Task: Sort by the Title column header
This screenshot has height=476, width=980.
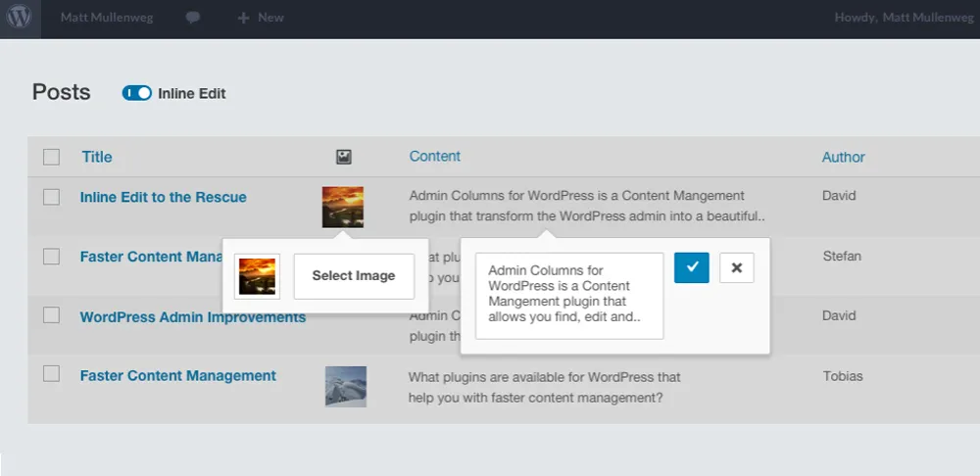Action: click(x=97, y=157)
